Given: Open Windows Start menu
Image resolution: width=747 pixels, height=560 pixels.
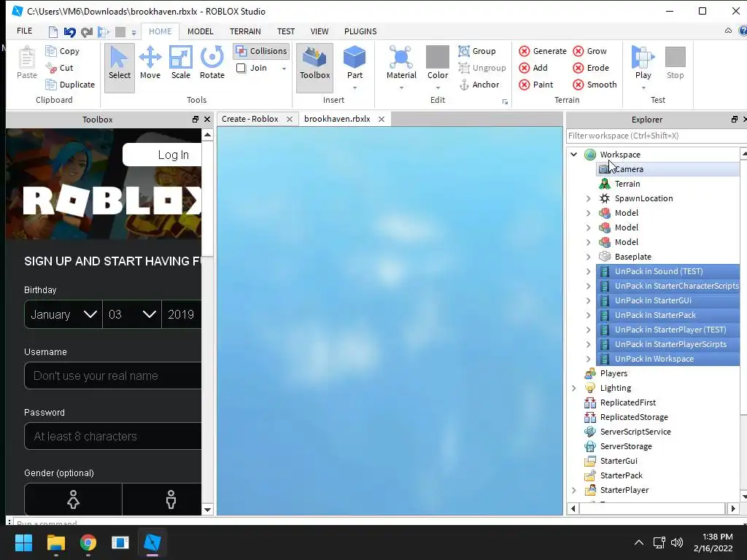Looking at the screenshot, I should click(x=23, y=542).
